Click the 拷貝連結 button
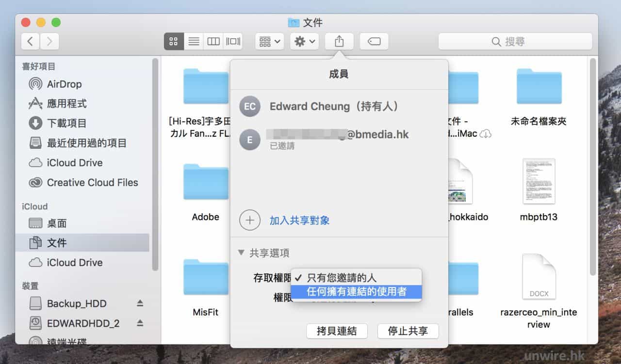 337,331
